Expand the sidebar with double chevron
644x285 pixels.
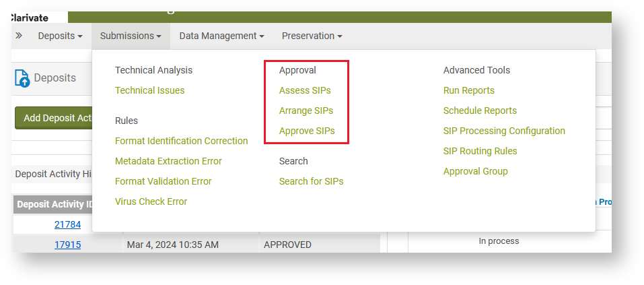[x=19, y=36]
